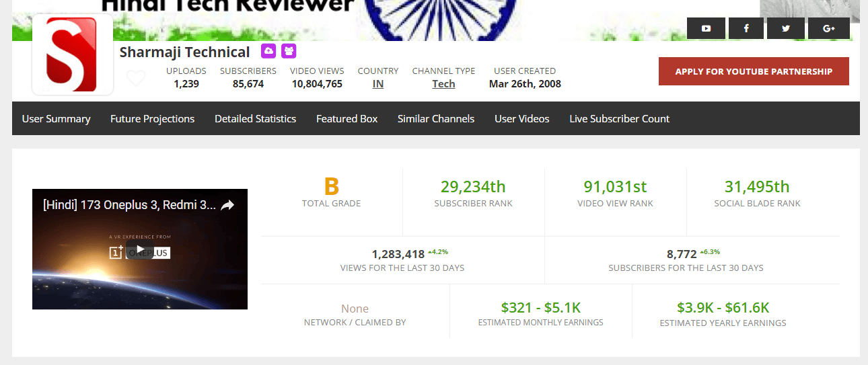The image size is (868, 365).
Task: Open the channel's Twitter icon
Action: [786, 28]
